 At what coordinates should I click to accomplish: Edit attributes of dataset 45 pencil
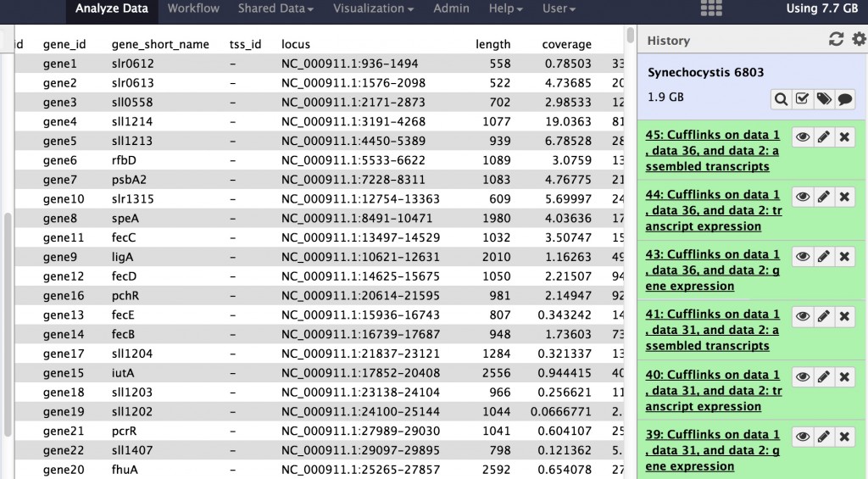823,137
